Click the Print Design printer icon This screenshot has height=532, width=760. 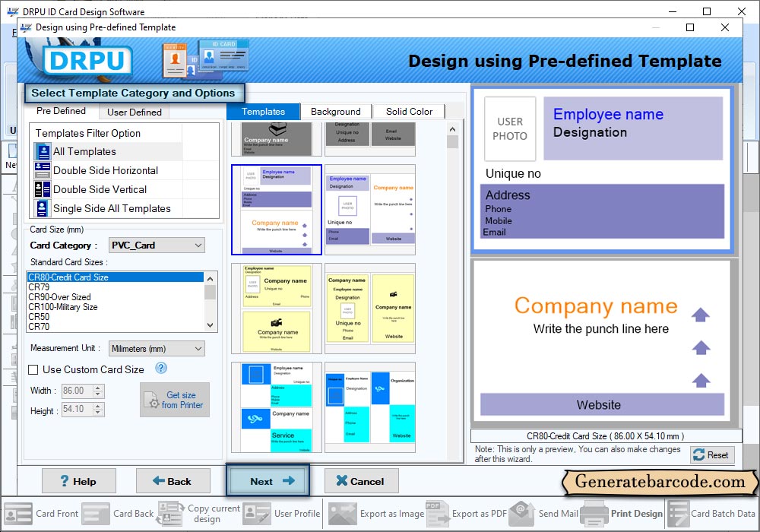point(594,514)
